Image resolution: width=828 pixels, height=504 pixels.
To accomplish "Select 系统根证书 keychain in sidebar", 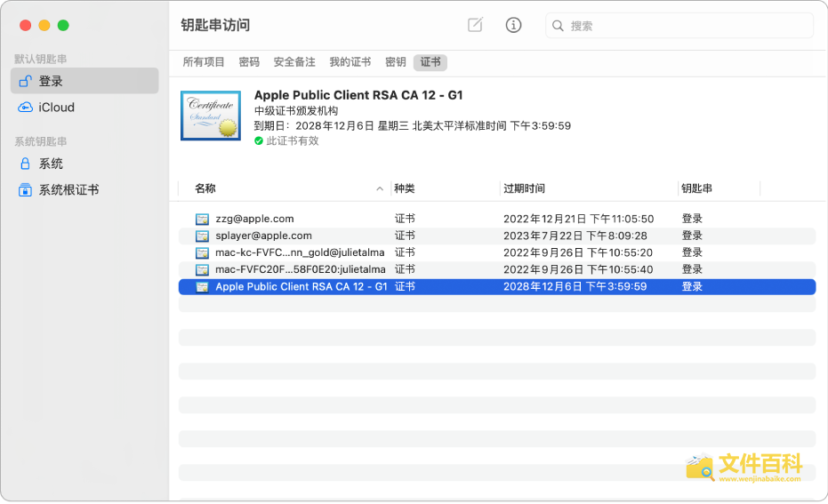I will [84, 189].
